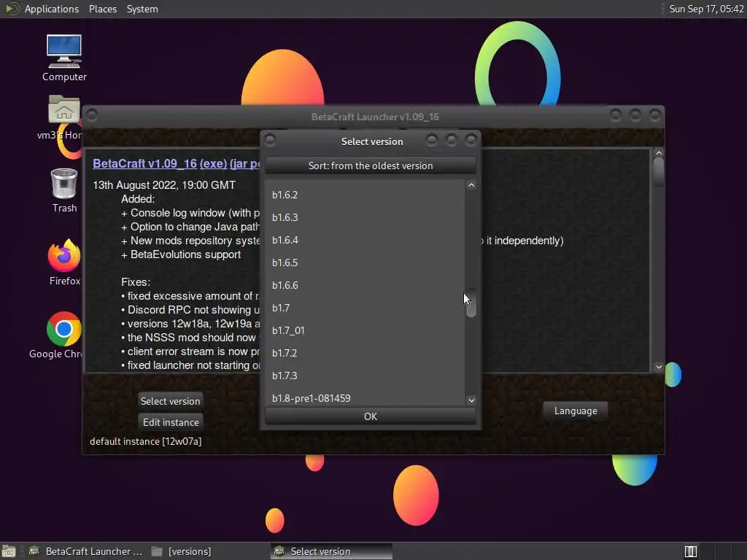
Task: Click changelog scroll-up arrow in BetaCraft Launcher
Action: pyautogui.click(x=659, y=153)
